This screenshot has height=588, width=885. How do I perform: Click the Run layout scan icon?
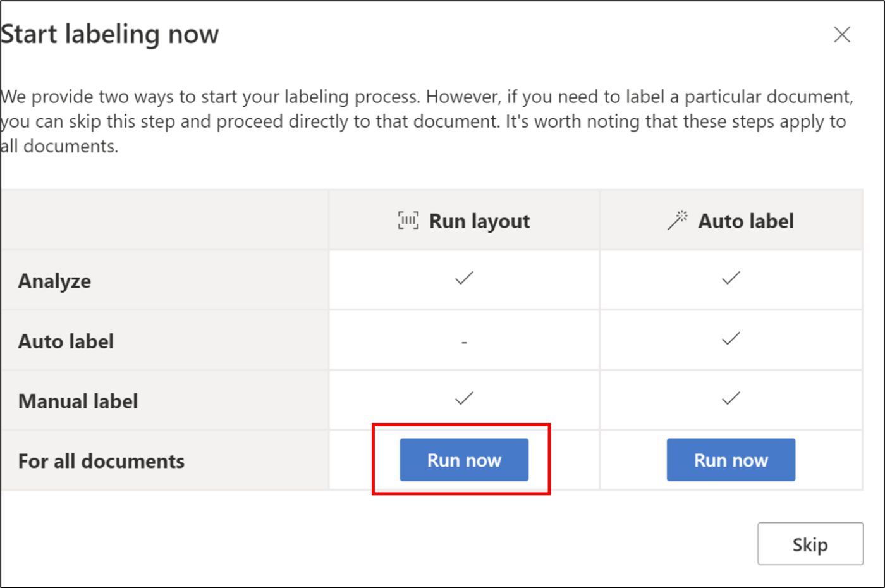tap(408, 221)
